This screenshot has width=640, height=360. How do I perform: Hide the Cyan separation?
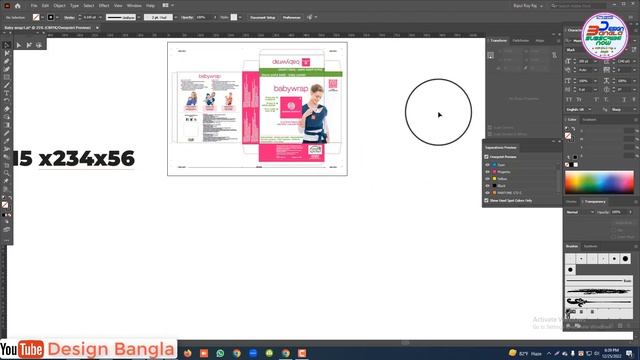pos(487,165)
